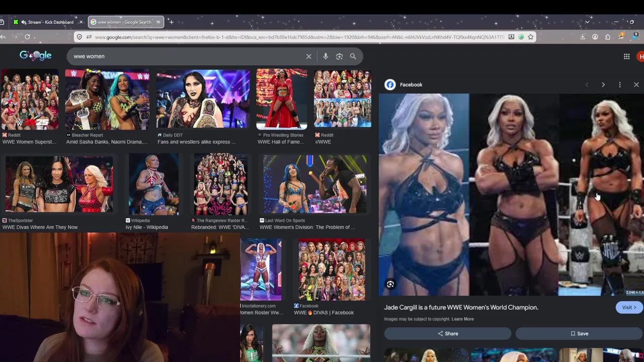Open Facebook WWE DIVAS thumbnail
Image resolution: width=644 pixels, height=362 pixels.
coord(332,269)
